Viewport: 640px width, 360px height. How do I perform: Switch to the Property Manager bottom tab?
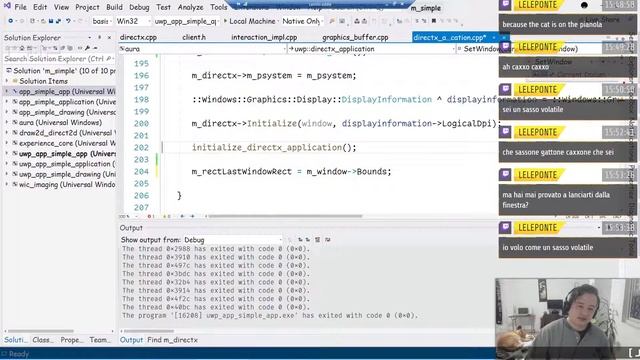(71, 340)
